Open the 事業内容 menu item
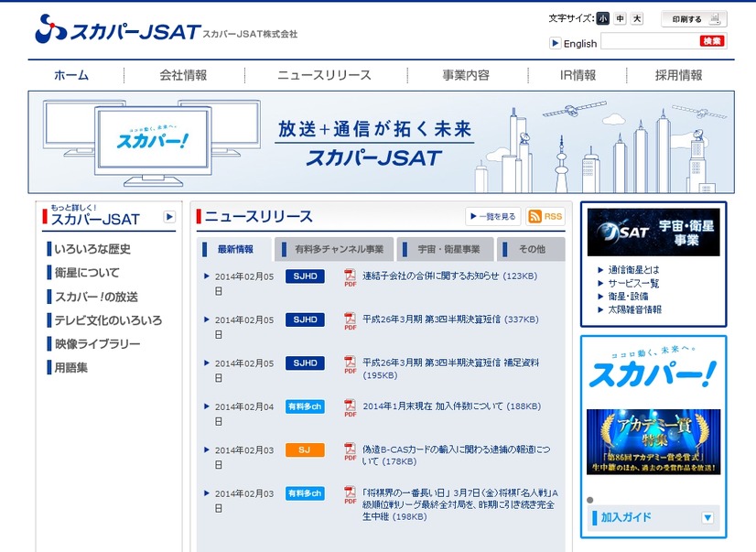The width and height of the screenshot is (756, 552). click(x=466, y=75)
